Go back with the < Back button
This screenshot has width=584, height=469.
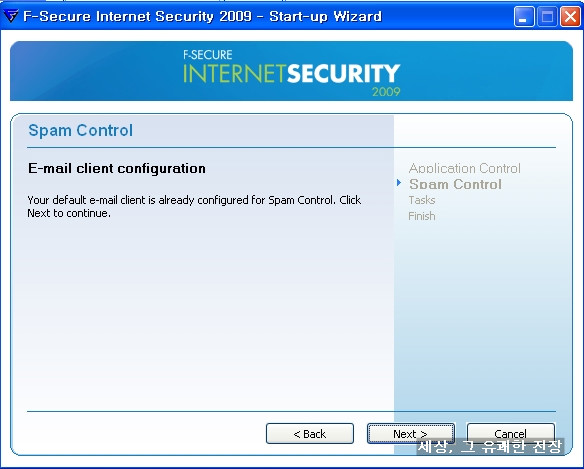310,434
